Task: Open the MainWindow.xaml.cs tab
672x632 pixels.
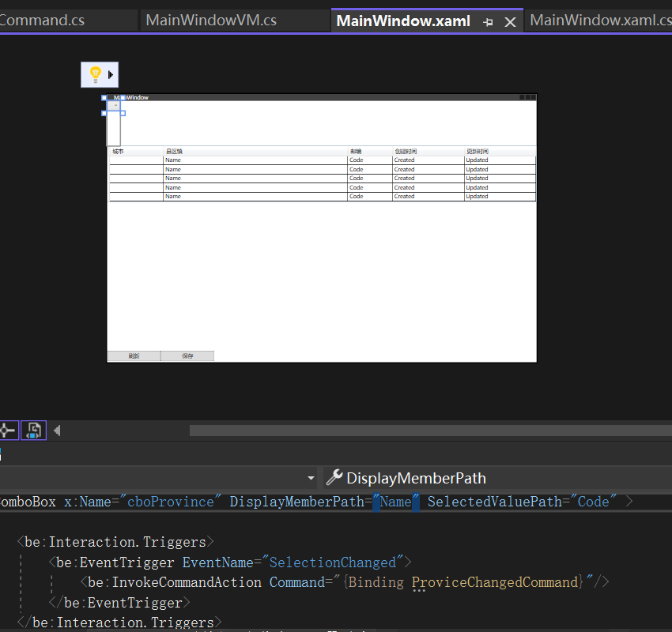Action: coord(600,20)
